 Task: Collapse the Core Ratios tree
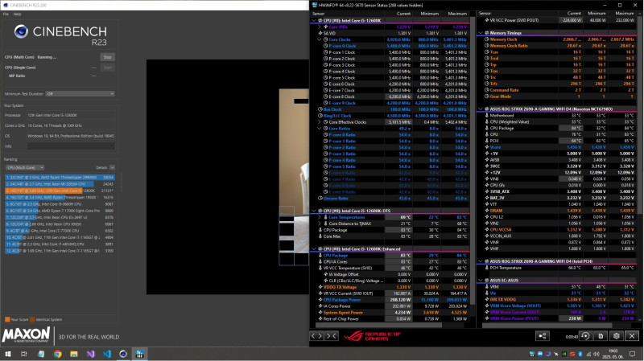click(320, 129)
